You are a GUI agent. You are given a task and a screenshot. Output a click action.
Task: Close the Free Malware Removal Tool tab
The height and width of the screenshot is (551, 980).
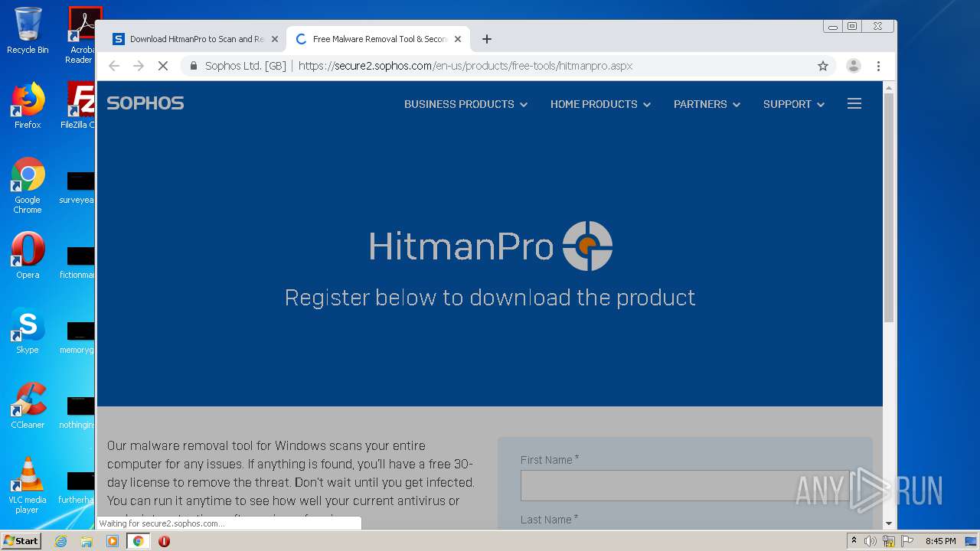click(458, 39)
